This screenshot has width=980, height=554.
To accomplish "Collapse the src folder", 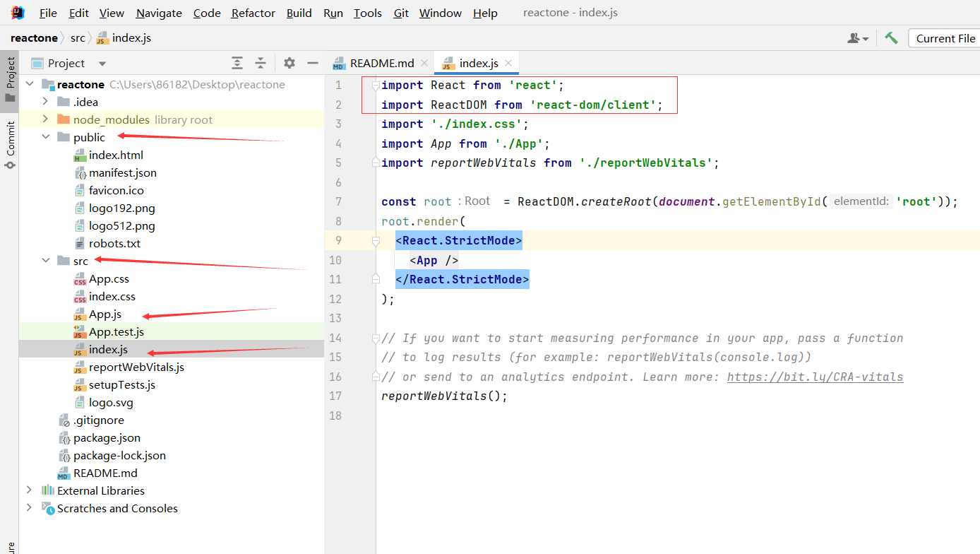I will coord(45,261).
